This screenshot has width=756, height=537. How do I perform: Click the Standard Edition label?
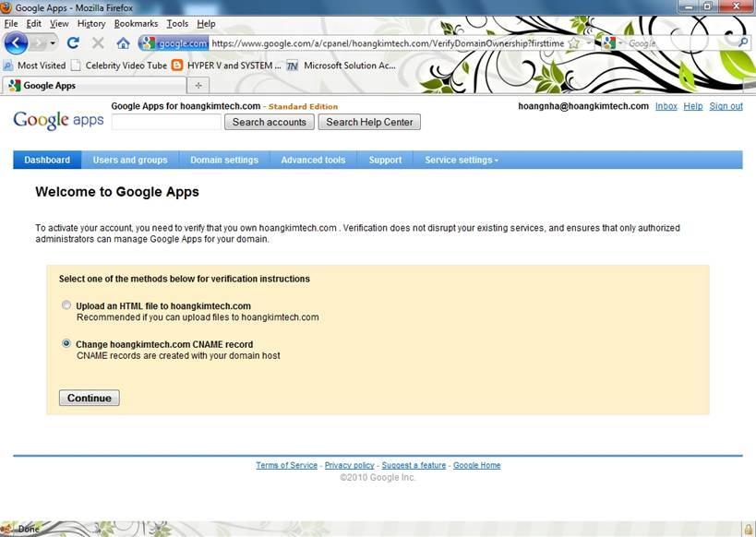304,106
